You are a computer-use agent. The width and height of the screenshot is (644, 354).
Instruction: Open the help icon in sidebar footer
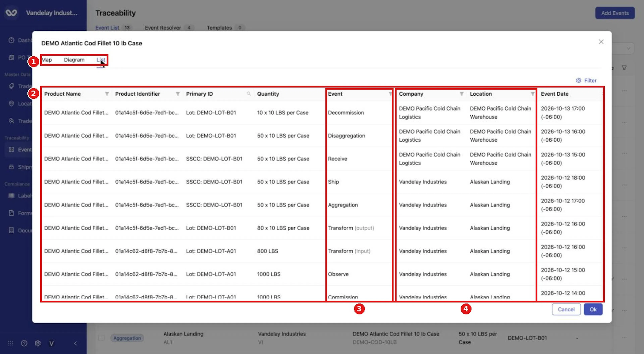[x=24, y=343]
